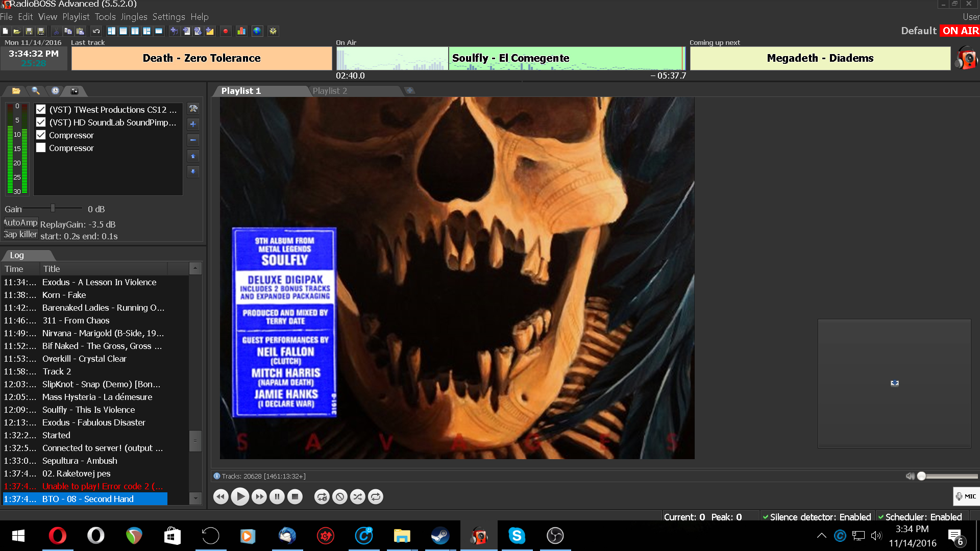Open Steam from the Windows taskbar

pyautogui.click(x=440, y=536)
